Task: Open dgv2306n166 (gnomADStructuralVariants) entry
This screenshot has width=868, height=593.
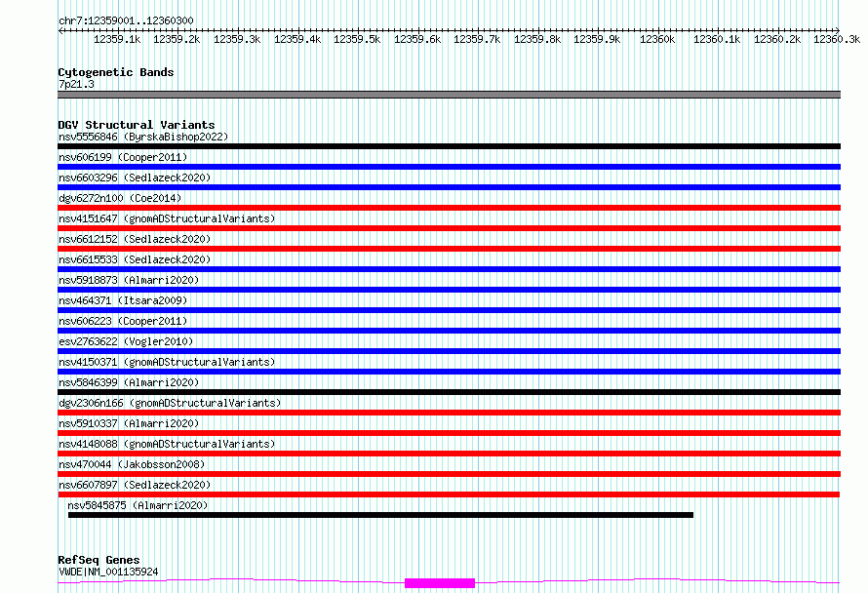Action: tap(170, 403)
